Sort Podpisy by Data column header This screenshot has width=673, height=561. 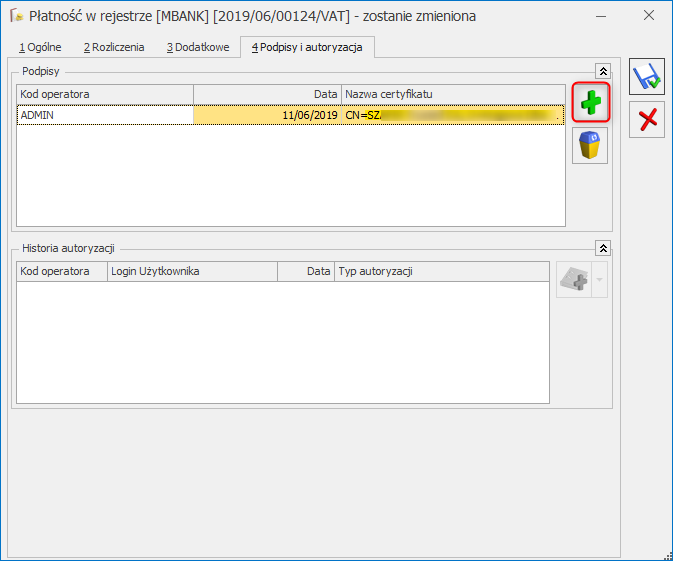267,94
